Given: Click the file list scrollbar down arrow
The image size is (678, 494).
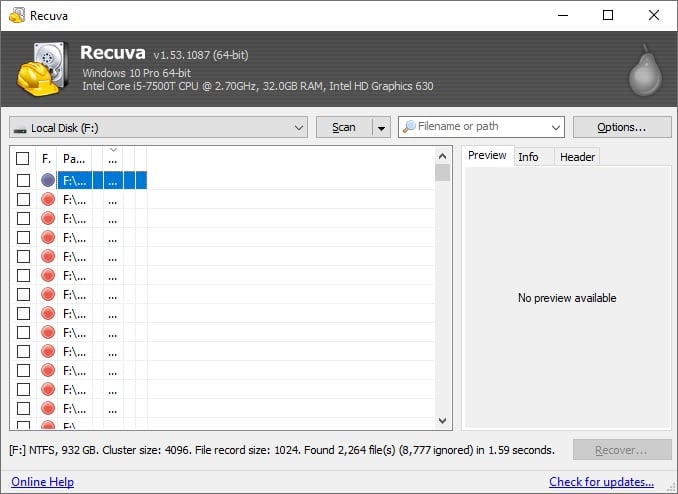Looking at the screenshot, I should pyautogui.click(x=442, y=420).
